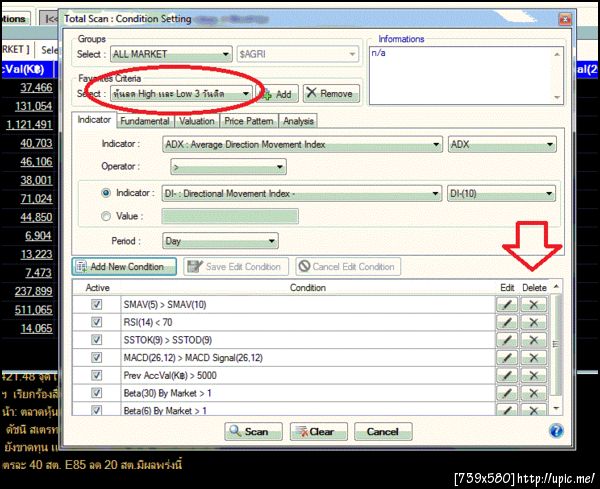
Task: Delete the Beta(6) By Market condition
Action: tap(533, 409)
